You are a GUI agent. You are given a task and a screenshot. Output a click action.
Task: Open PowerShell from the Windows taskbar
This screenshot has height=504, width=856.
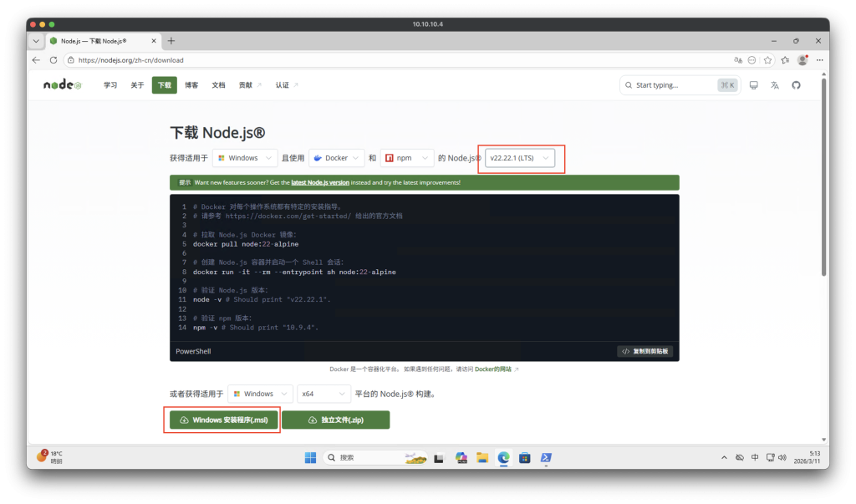[x=545, y=457]
